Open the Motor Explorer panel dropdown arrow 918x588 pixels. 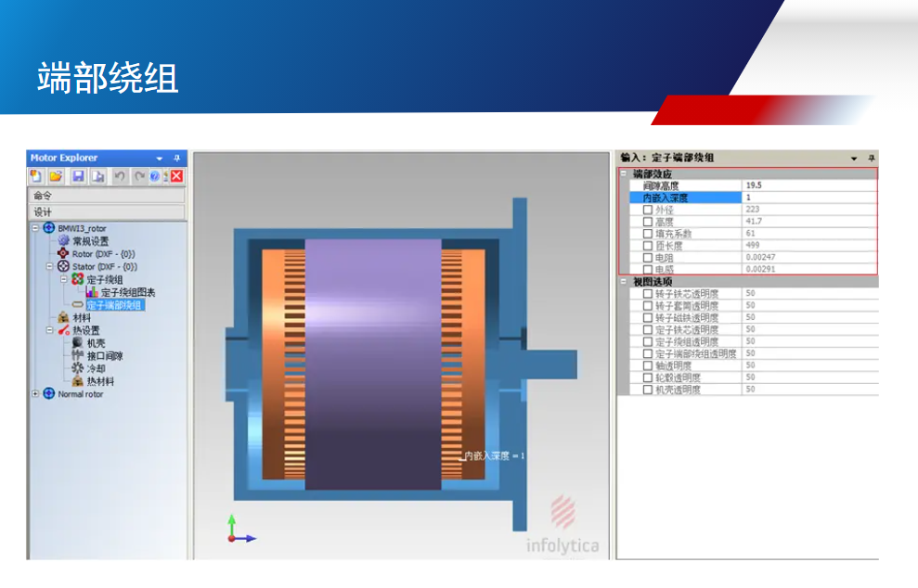pyautogui.click(x=160, y=159)
